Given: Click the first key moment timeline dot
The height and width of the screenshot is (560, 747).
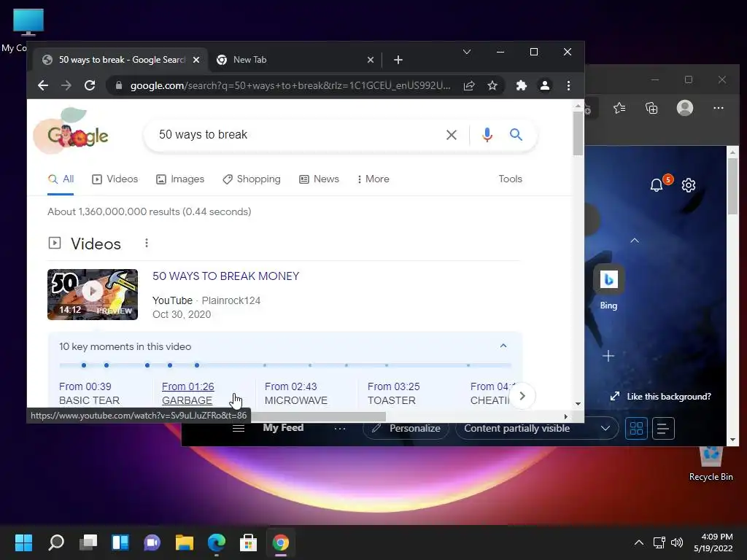Looking at the screenshot, I should click(x=84, y=365).
